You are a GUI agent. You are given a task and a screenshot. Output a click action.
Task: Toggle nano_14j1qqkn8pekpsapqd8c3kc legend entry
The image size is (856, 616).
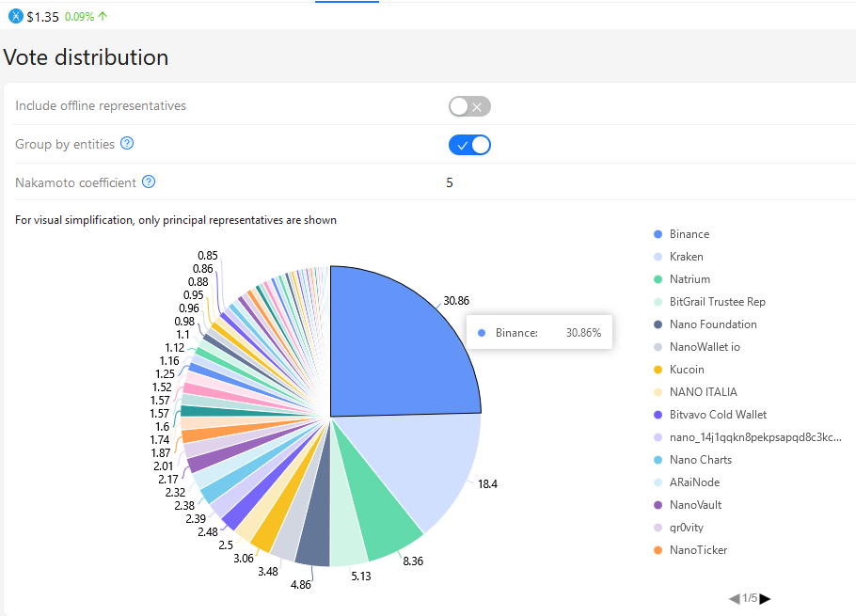pos(748,437)
